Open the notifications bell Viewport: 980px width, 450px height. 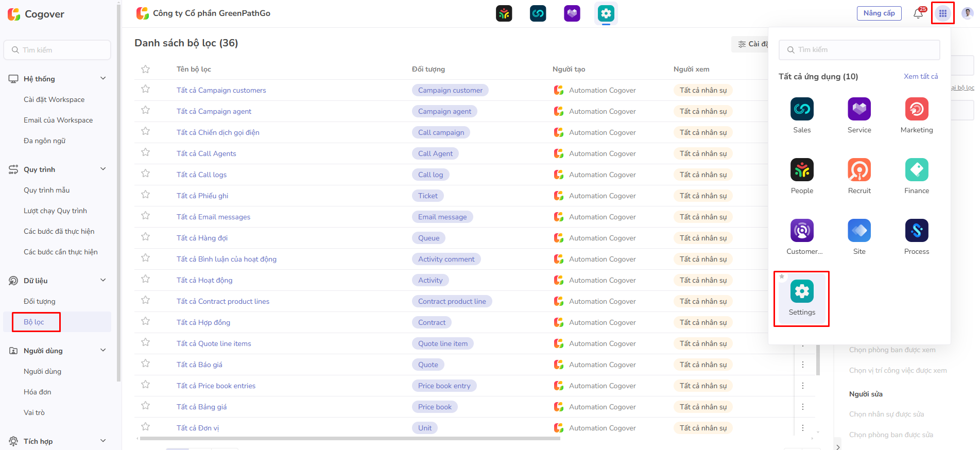click(918, 14)
